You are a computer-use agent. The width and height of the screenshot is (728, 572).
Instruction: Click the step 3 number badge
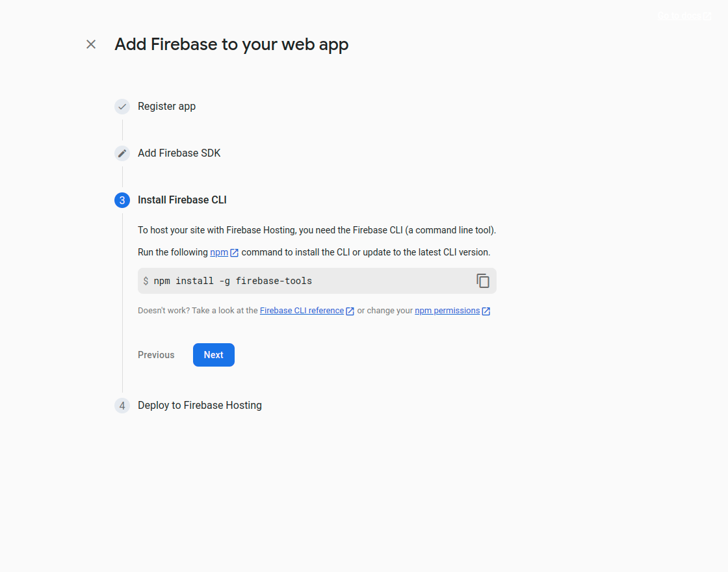point(122,200)
